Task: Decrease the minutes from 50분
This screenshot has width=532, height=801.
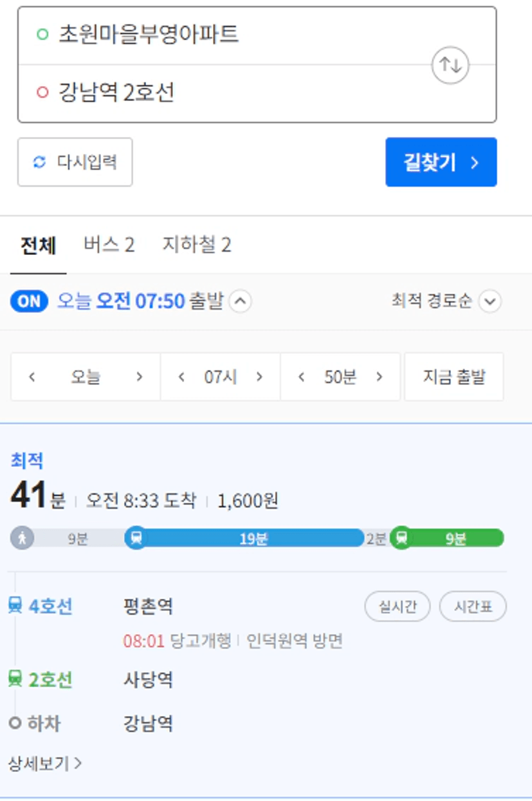Action: [301, 377]
